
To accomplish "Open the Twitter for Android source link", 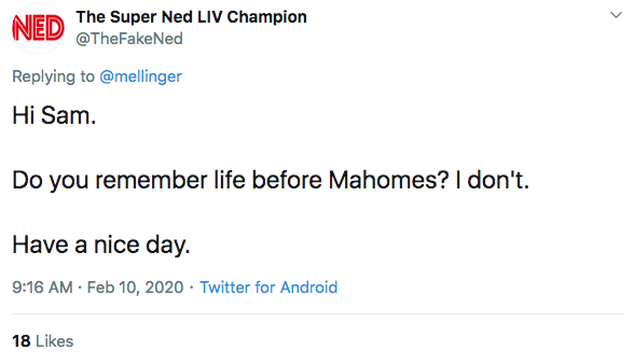I will coord(269,287).
